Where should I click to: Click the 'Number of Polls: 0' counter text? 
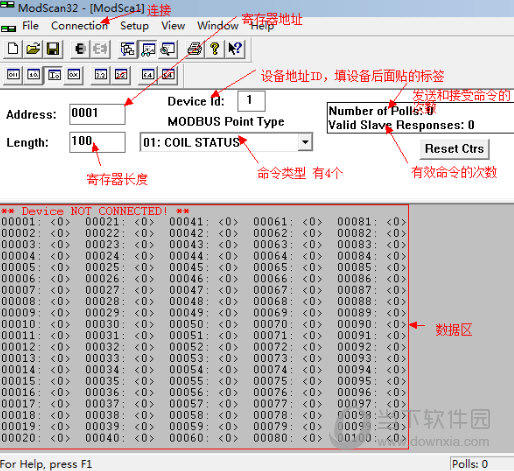(x=381, y=111)
